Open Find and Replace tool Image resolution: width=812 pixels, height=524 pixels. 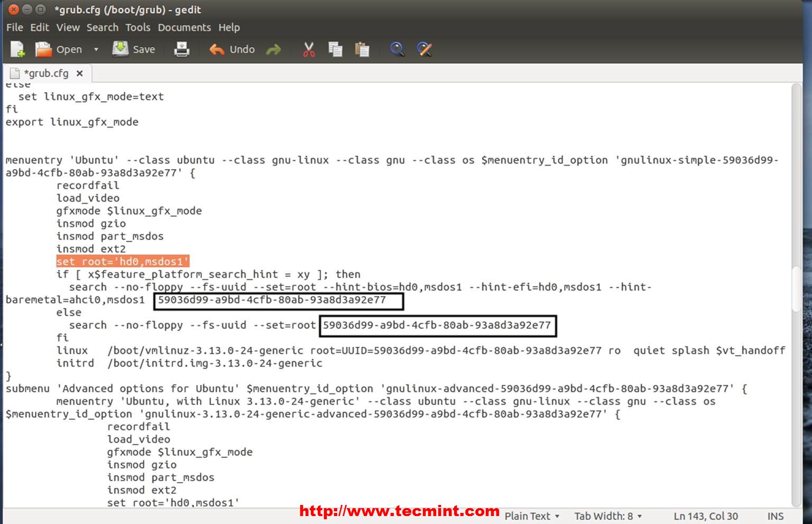[x=424, y=49]
